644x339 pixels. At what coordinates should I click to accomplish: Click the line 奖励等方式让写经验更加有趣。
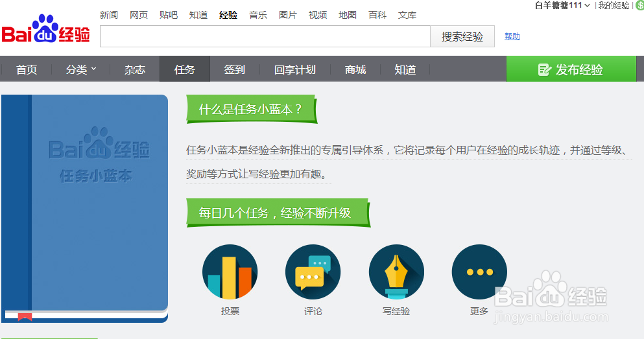pos(257,174)
